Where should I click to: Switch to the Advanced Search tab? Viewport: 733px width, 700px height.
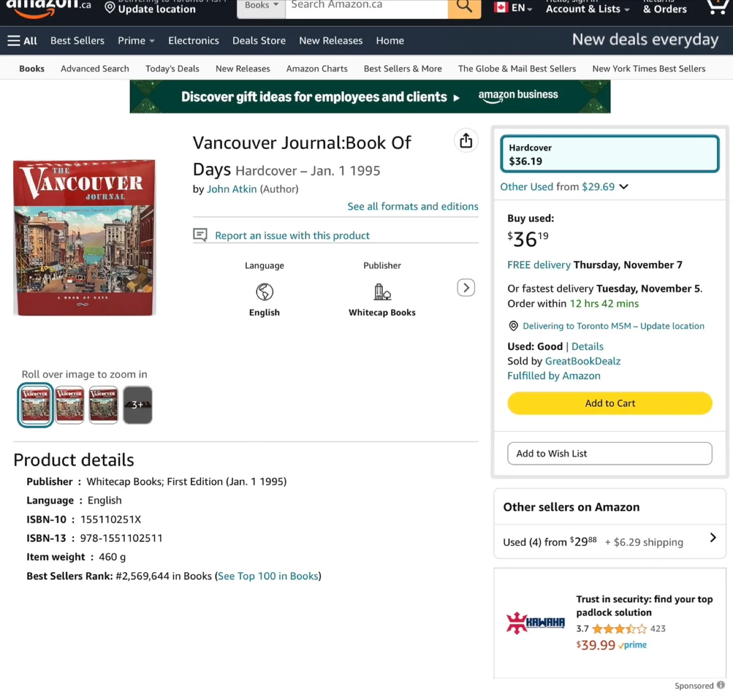(x=95, y=68)
